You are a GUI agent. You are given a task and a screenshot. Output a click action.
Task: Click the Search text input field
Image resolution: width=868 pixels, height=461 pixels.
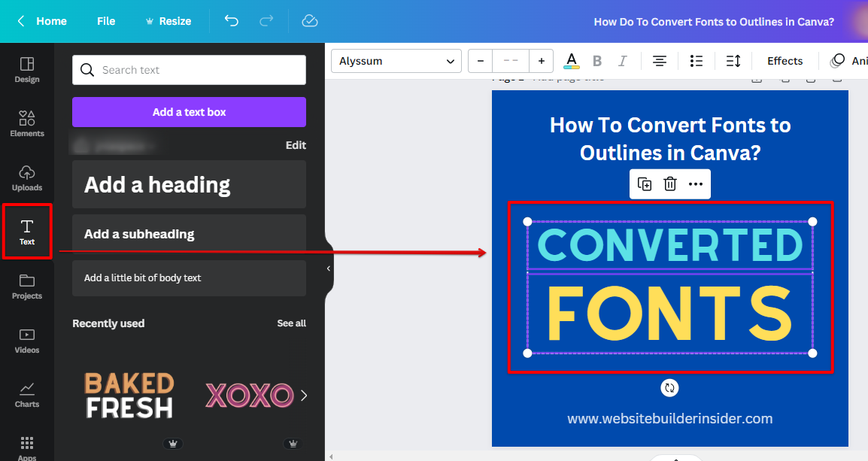click(189, 70)
